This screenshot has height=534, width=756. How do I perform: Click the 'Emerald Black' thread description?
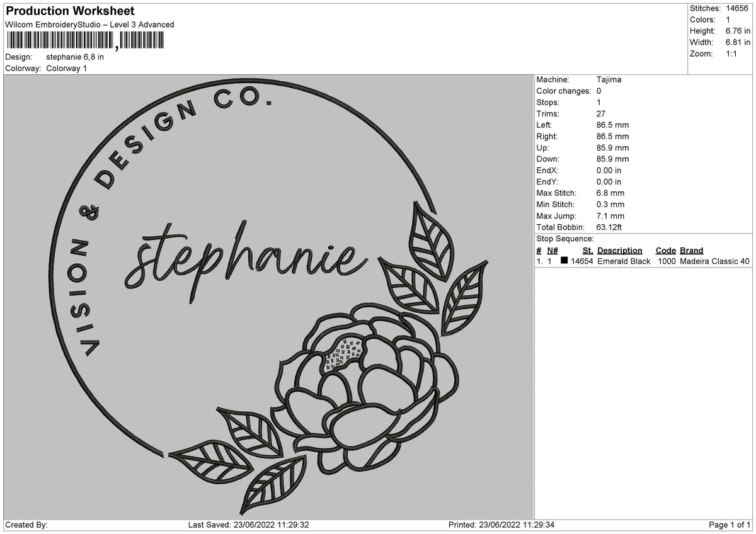(x=624, y=261)
